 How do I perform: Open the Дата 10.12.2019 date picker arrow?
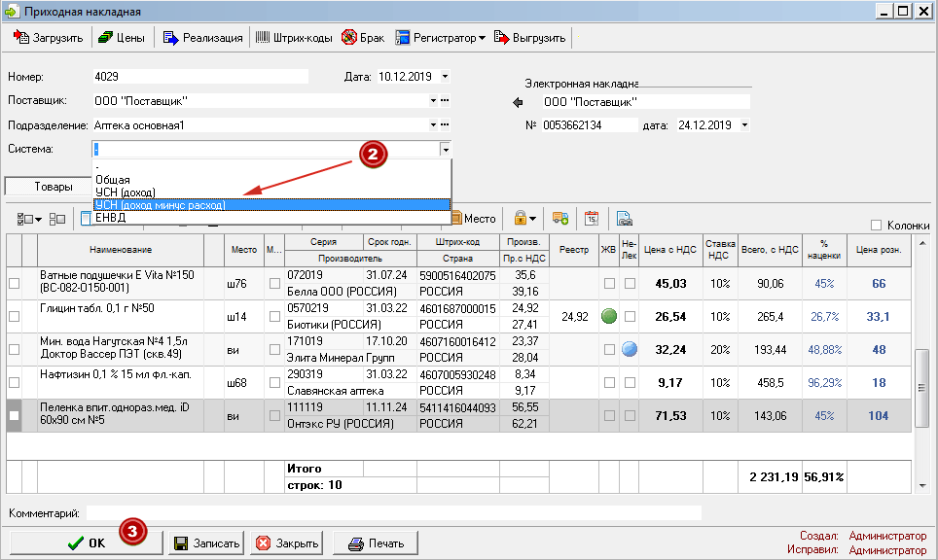tap(445, 77)
